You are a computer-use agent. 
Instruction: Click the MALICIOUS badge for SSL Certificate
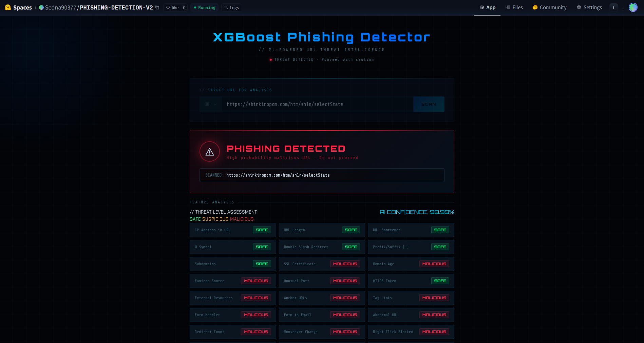pos(345,264)
